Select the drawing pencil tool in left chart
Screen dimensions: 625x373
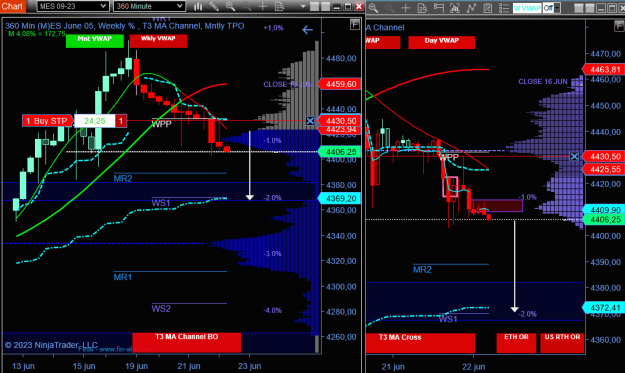(x=214, y=6)
